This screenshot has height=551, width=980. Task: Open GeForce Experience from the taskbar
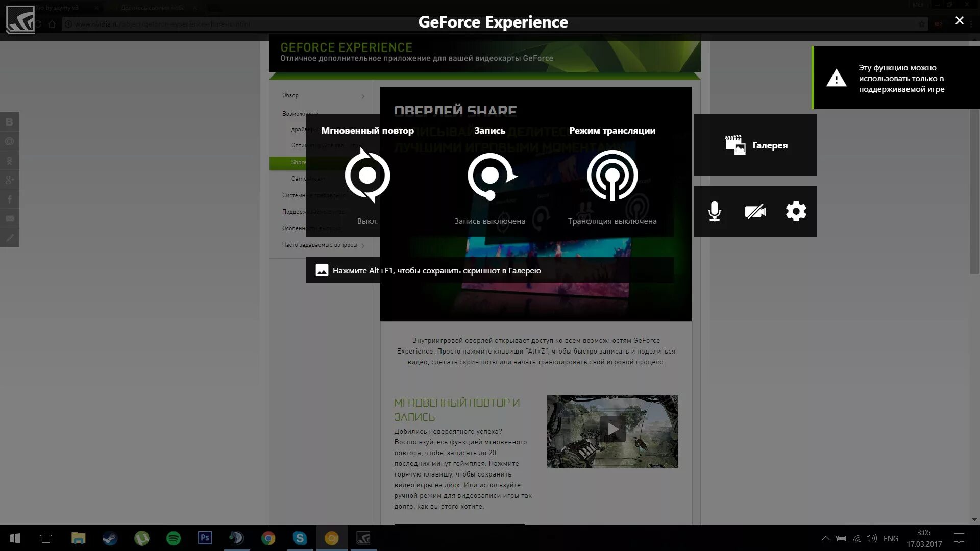point(363,538)
